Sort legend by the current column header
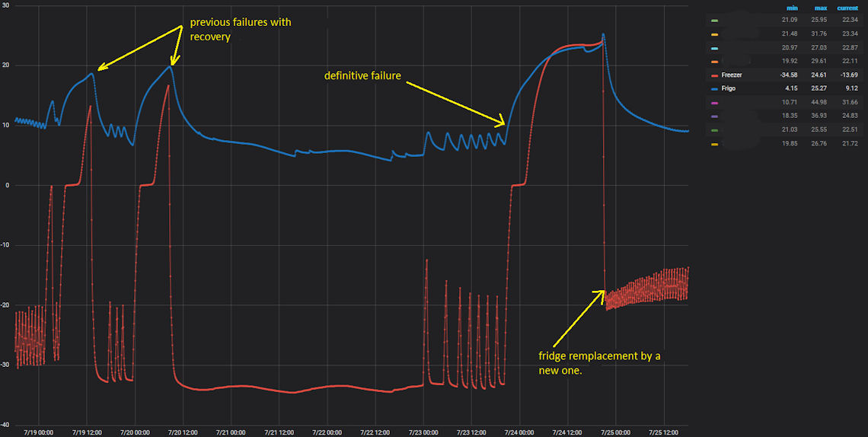Image resolution: width=868 pixels, height=437 pixels. tap(847, 8)
